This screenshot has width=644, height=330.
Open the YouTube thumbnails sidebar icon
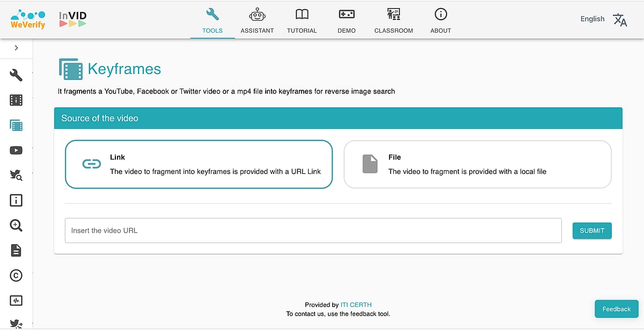16,150
